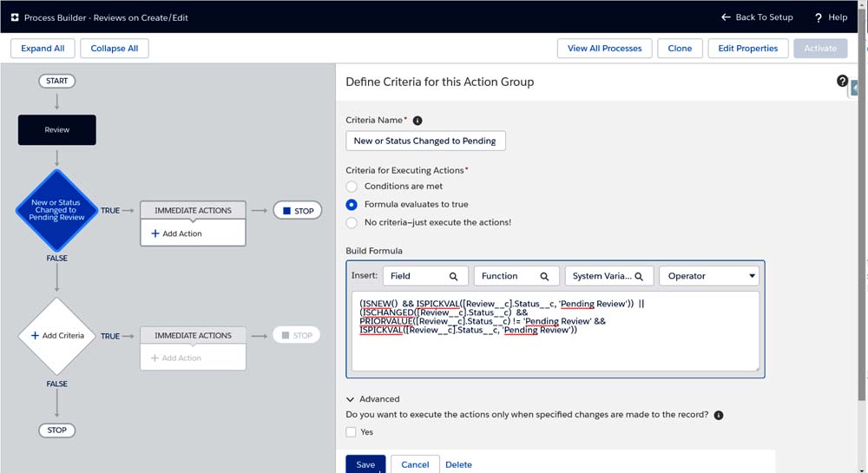Click the help question mark icon in panel

pyautogui.click(x=842, y=81)
